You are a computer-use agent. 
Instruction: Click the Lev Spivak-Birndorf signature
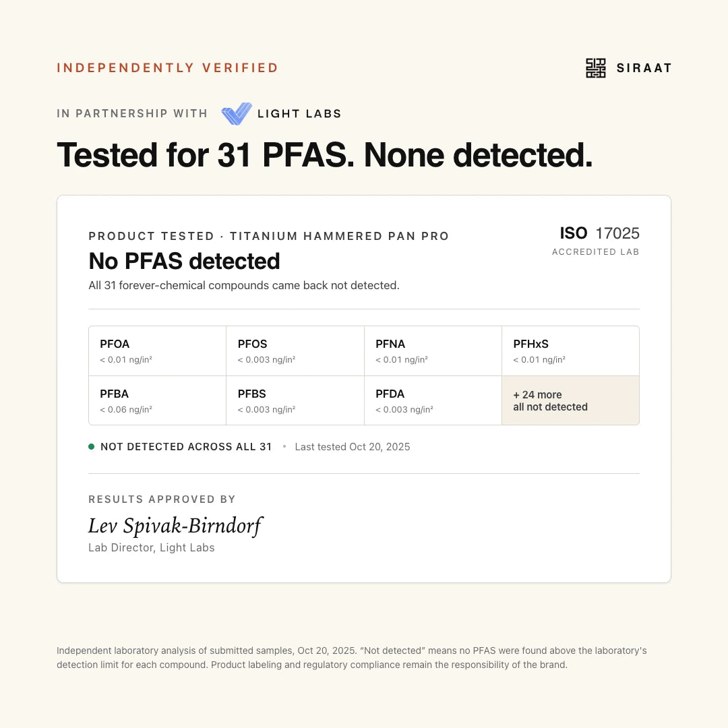tap(175, 526)
